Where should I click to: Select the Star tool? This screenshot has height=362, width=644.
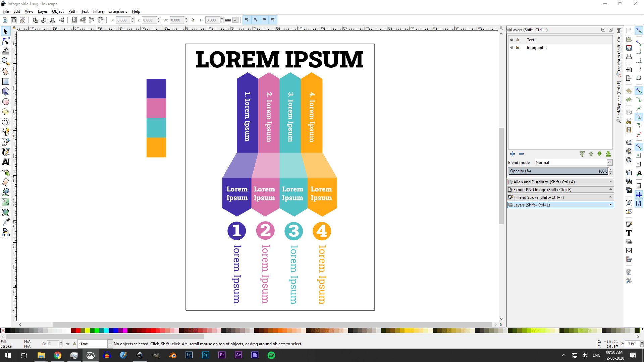5,112
